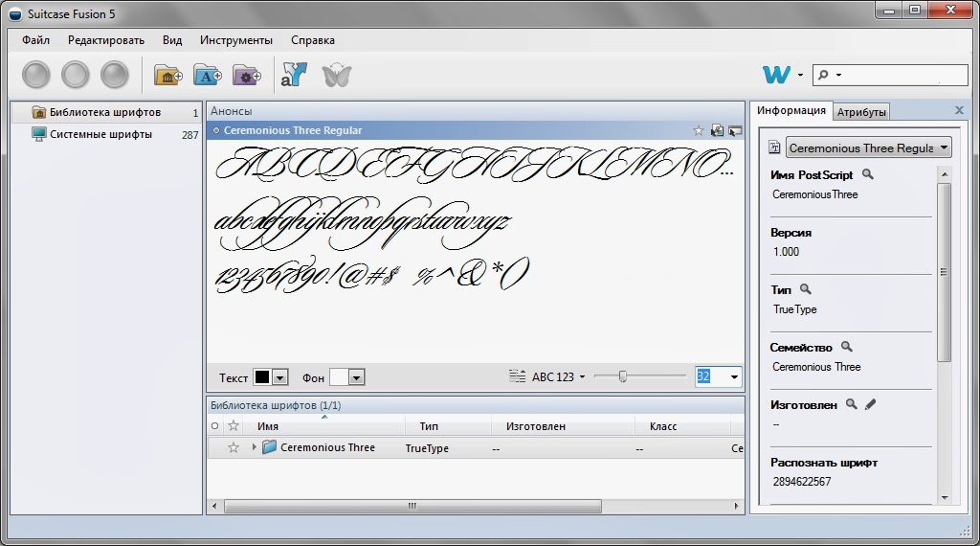The image size is (980, 546).
Task: Click the white Фон color swatch
Action: (339, 377)
